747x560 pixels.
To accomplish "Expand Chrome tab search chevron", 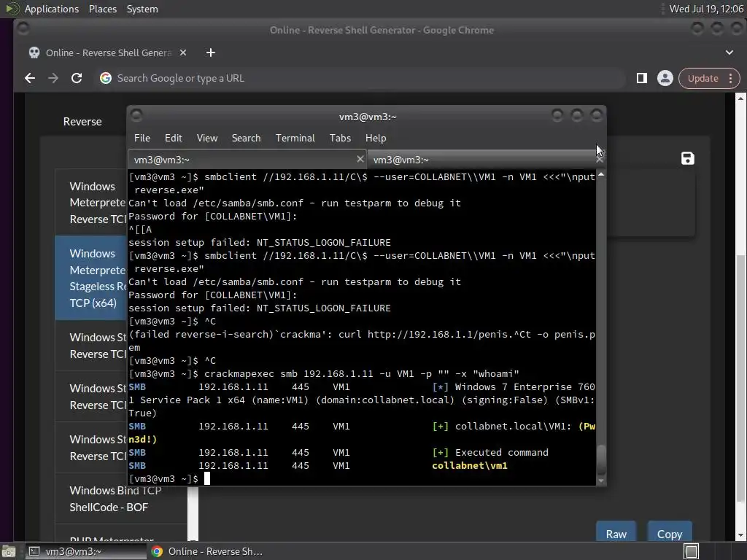I will pyautogui.click(x=729, y=52).
